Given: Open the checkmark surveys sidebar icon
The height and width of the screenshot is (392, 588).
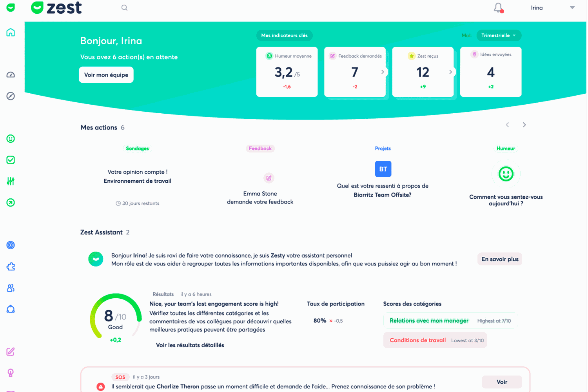Looking at the screenshot, I should pos(11,160).
